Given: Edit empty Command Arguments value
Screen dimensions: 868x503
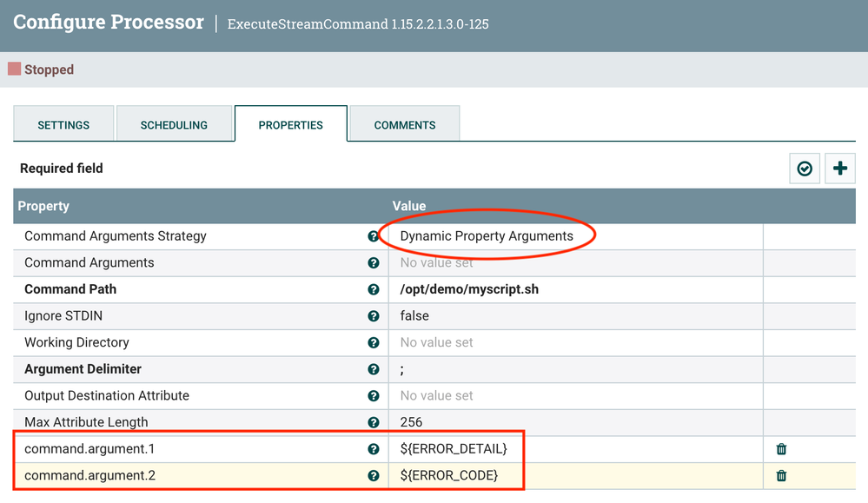Looking at the screenshot, I should point(576,263).
